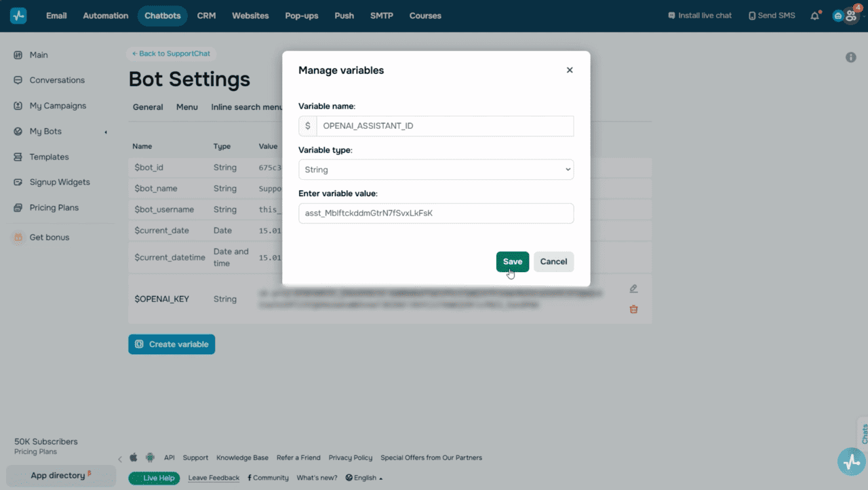868x490 pixels.
Task: Open the SMTP section
Action: [382, 16]
